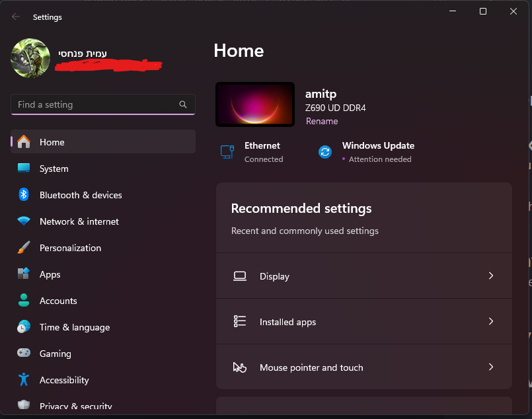Open Installed apps via its chevron arrow

point(490,322)
